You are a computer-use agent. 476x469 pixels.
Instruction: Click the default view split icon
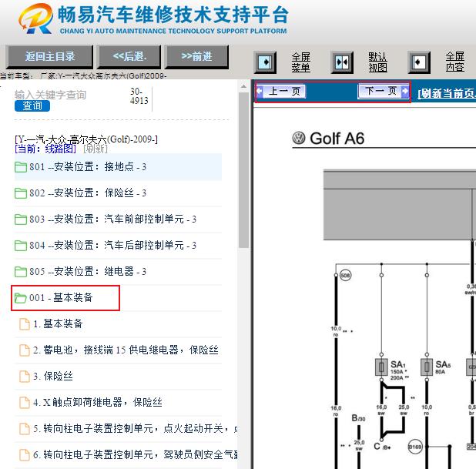[x=342, y=62]
